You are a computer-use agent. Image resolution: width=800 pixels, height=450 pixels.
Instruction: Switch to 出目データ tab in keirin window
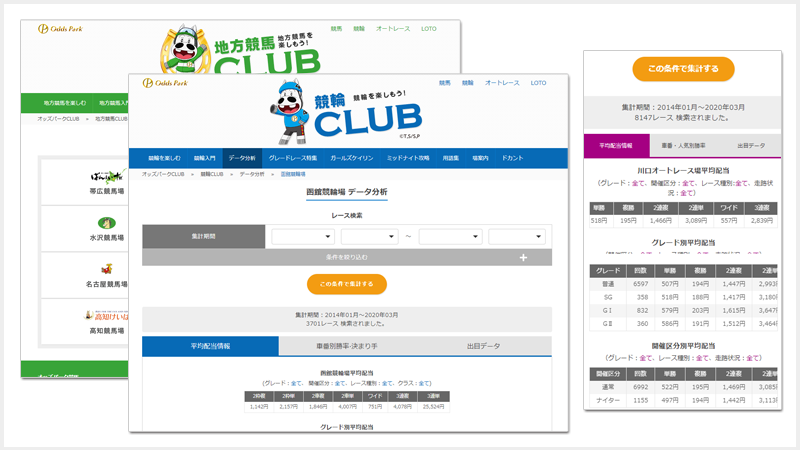point(483,346)
